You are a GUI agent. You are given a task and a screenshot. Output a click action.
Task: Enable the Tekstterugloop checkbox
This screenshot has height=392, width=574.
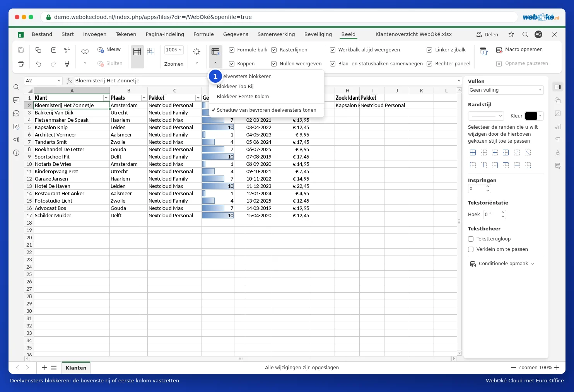point(471,239)
